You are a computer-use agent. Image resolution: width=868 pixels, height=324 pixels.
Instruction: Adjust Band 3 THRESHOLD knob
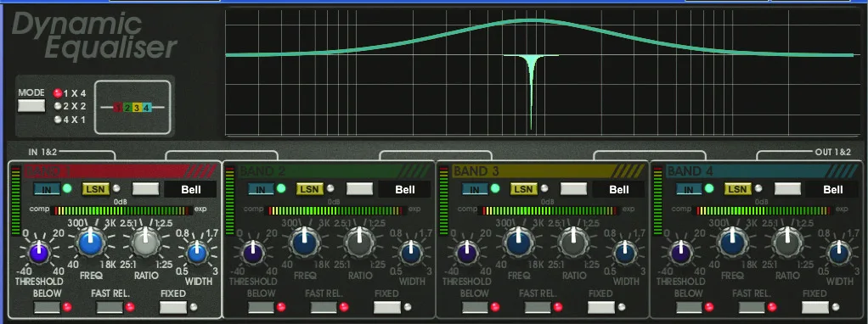pyautogui.click(x=467, y=253)
